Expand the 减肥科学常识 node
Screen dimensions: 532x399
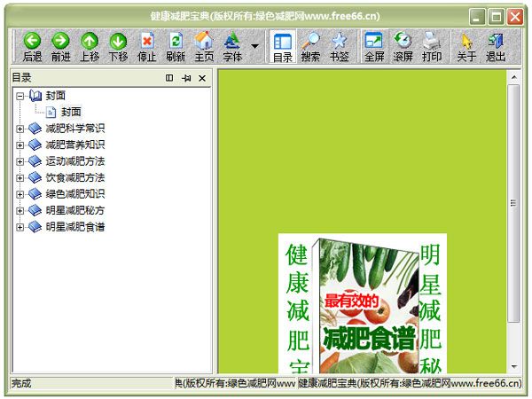pyautogui.click(x=20, y=129)
